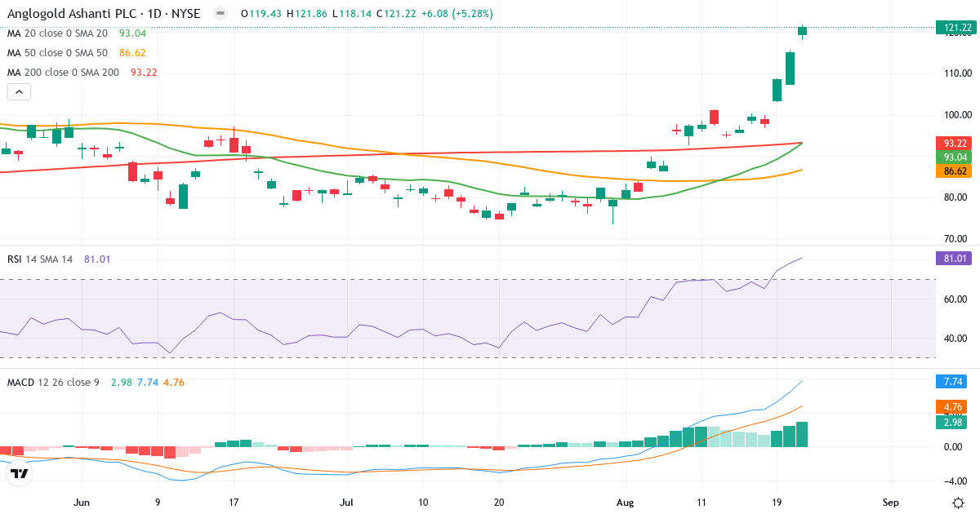The image size is (980, 514).
Task: Click the MACD 12 26 close 9 legend
Action: point(53,382)
